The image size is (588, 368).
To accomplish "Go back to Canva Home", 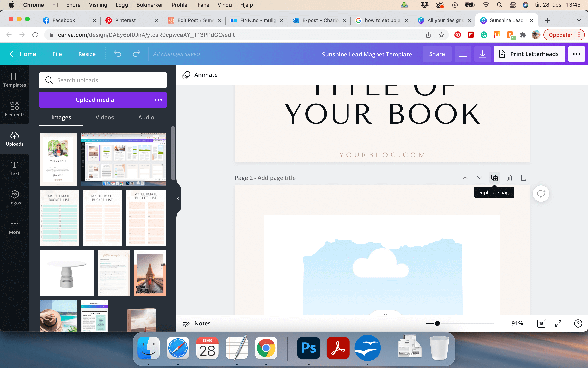I will point(23,54).
